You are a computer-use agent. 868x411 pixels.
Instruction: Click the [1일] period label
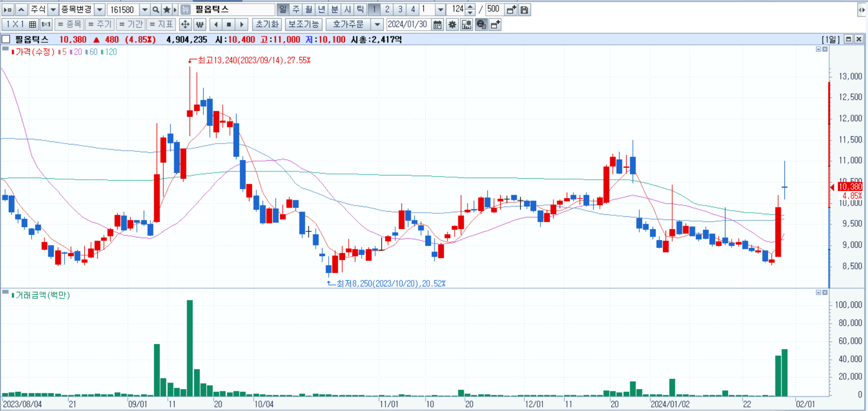(831, 39)
